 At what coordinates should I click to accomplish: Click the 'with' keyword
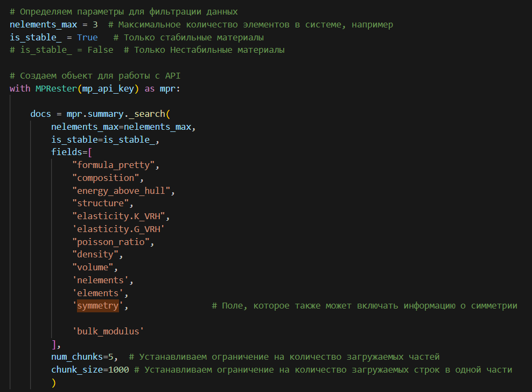pyautogui.click(x=20, y=89)
